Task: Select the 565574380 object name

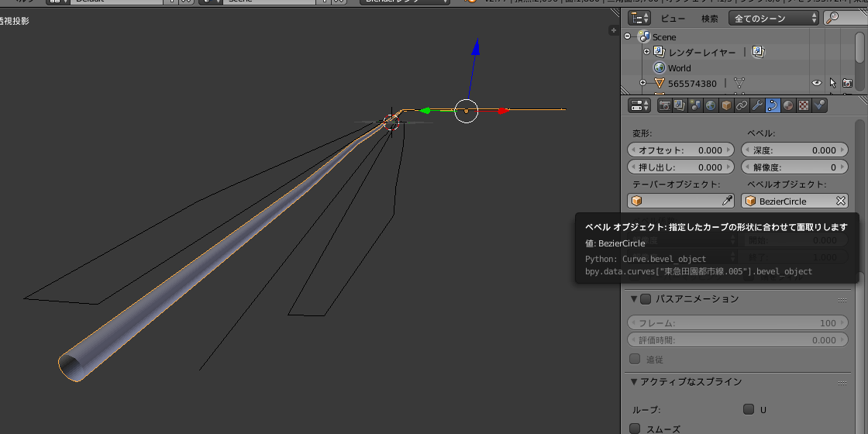Action: (692, 84)
